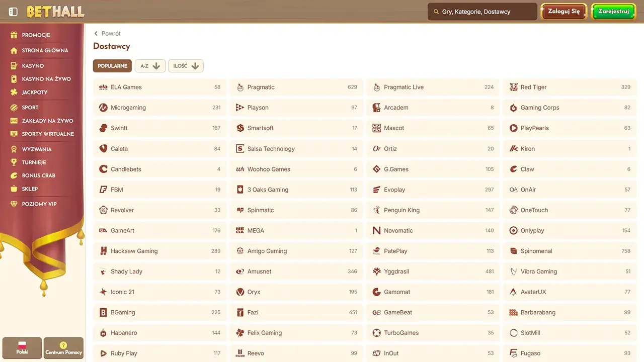This screenshot has height=362, width=644.
Task: Open Kasyno na żywo section
Action: [46, 79]
